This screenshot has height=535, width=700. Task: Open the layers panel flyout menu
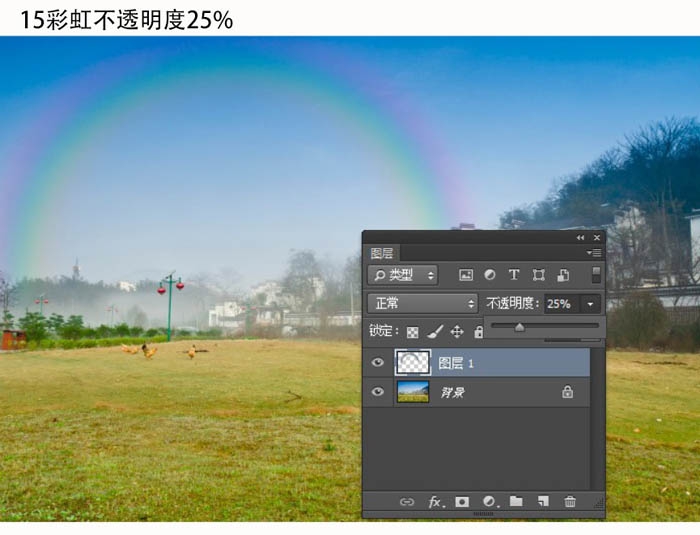point(594,253)
